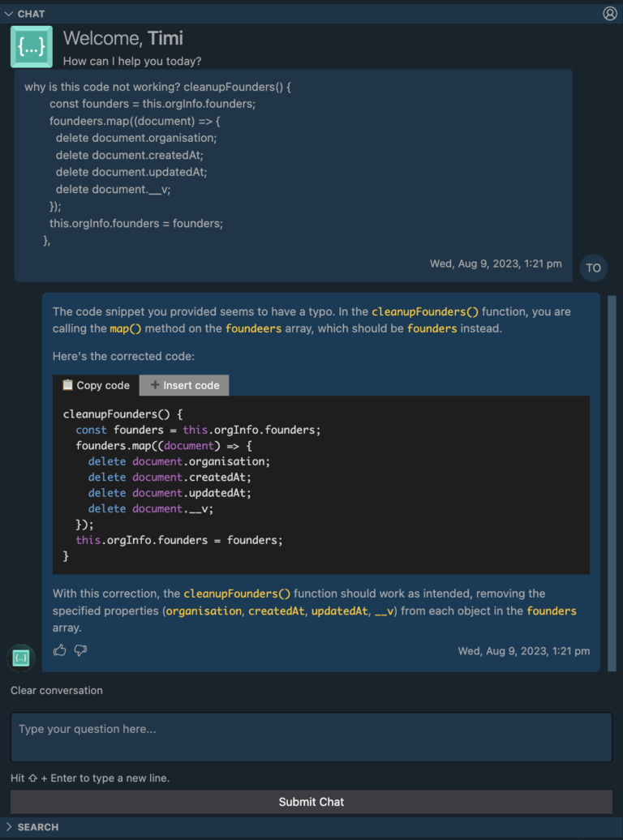Image resolution: width=623 pixels, height=840 pixels.
Task: Click the user's question message bubble
Action: (x=293, y=162)
